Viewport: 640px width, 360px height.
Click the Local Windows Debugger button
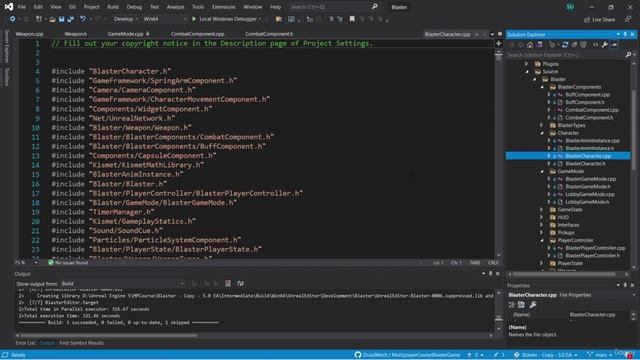pos(228,19)
